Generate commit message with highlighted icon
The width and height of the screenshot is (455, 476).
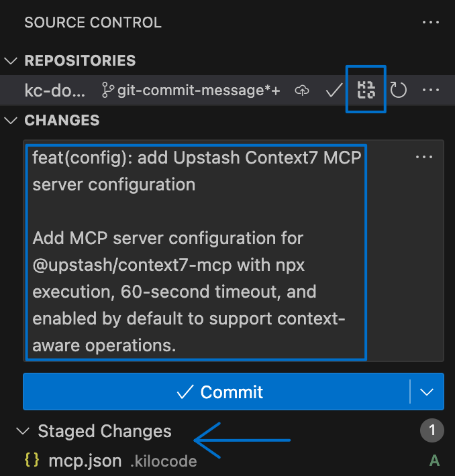(366, 89)
